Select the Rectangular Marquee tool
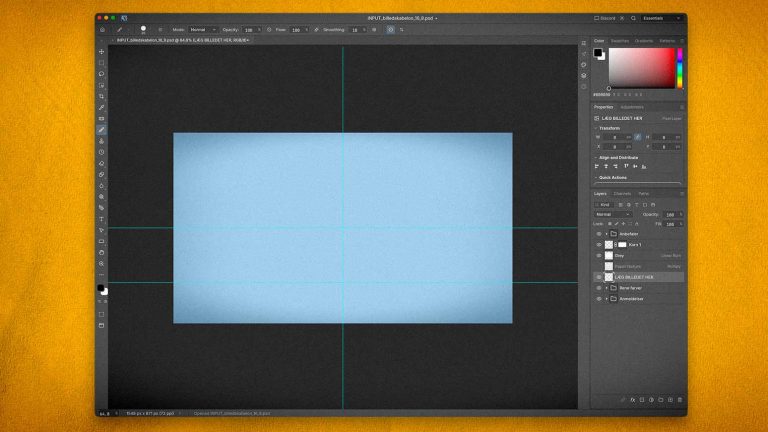Screen dimensions: 768x432 (101, 63)
